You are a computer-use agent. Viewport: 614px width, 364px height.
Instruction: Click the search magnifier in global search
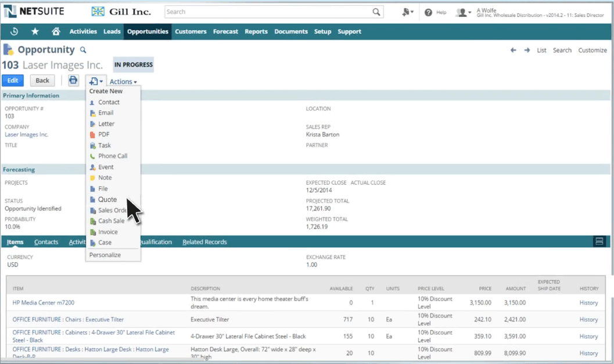click(376, 12)
